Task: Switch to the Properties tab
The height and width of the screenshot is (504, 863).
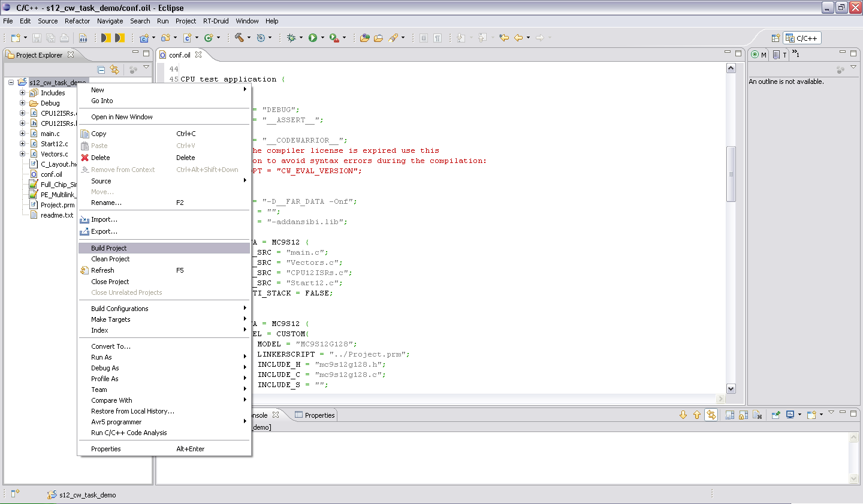Action: 315,415
